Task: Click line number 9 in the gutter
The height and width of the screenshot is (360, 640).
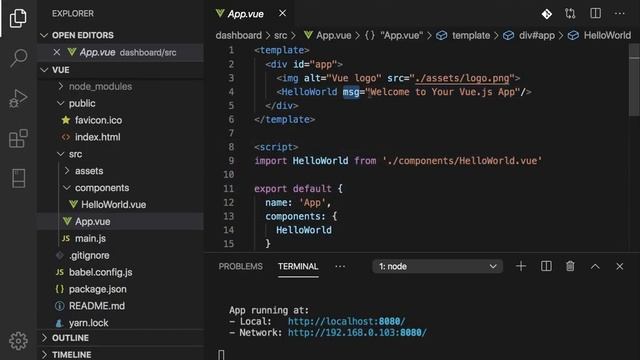Action: (231, 161)
